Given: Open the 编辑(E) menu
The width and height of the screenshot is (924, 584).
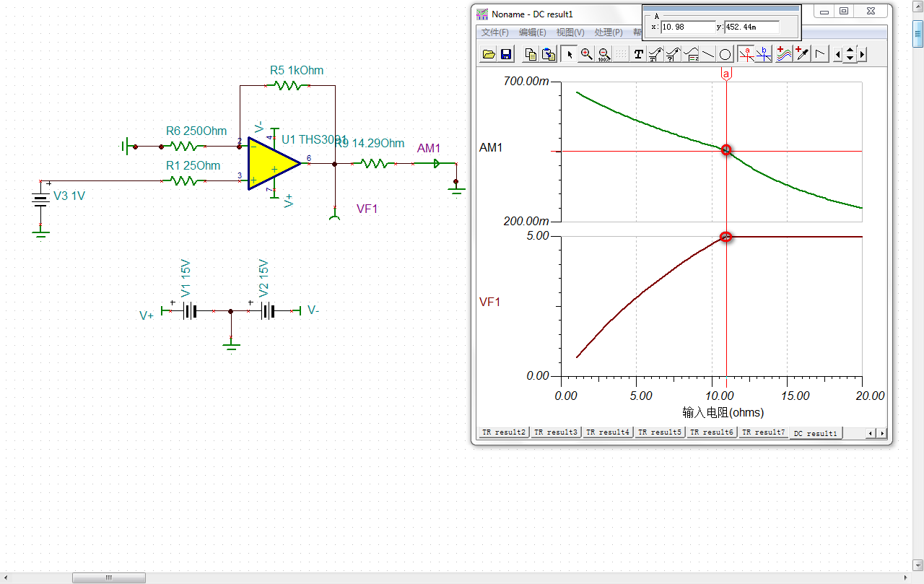Looking at the screenshot, I should [533, 32].
